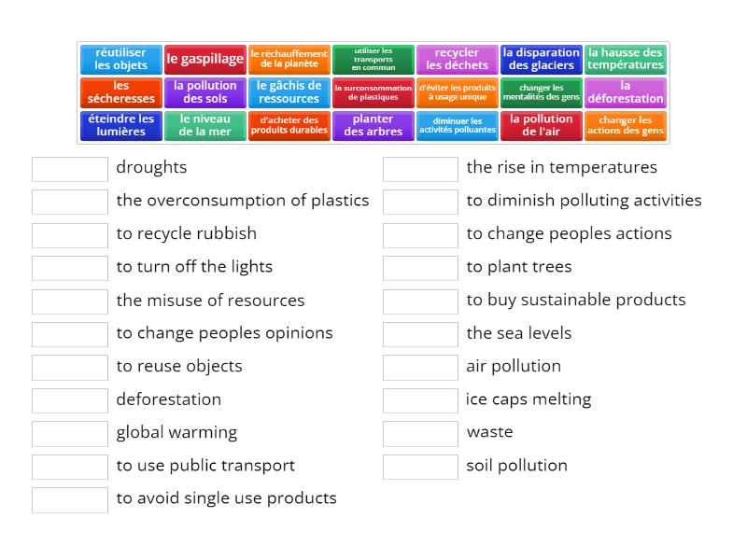Select the 'réutiliser les objets' tile
Image resolution: width=747 pixels, height=560 pixels.
tap(121, 60)
